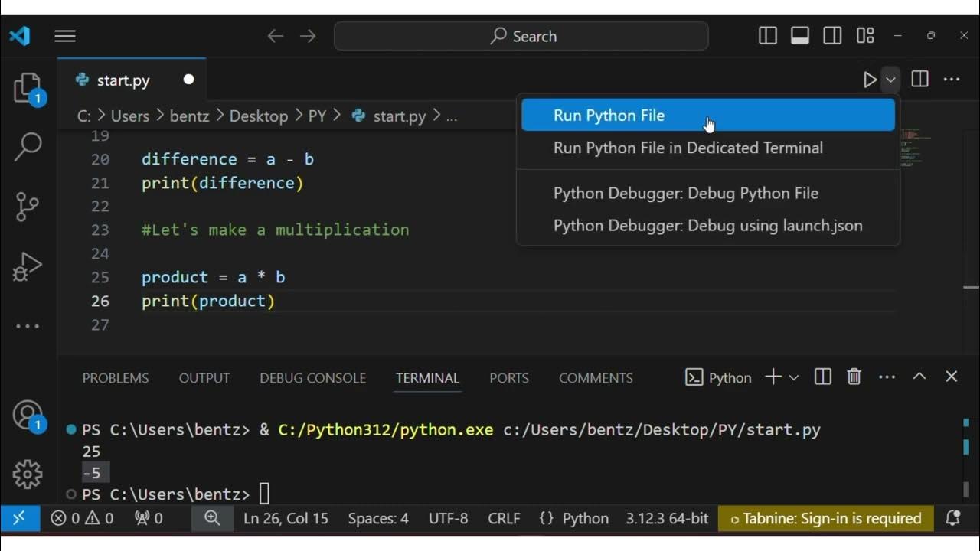Split the editor to the right
The height and width of the screenshot is (551, 980).
coord(920,79)
